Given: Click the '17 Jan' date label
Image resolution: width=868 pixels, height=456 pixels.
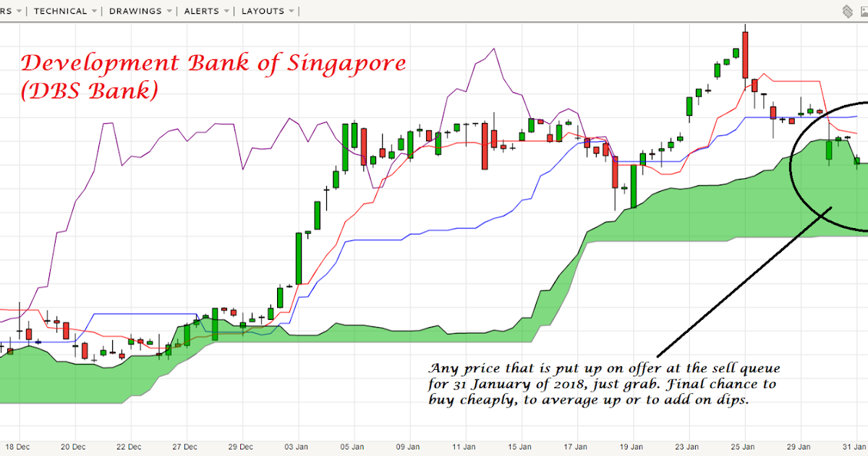Looking at the screenshot, I should 576,447.
